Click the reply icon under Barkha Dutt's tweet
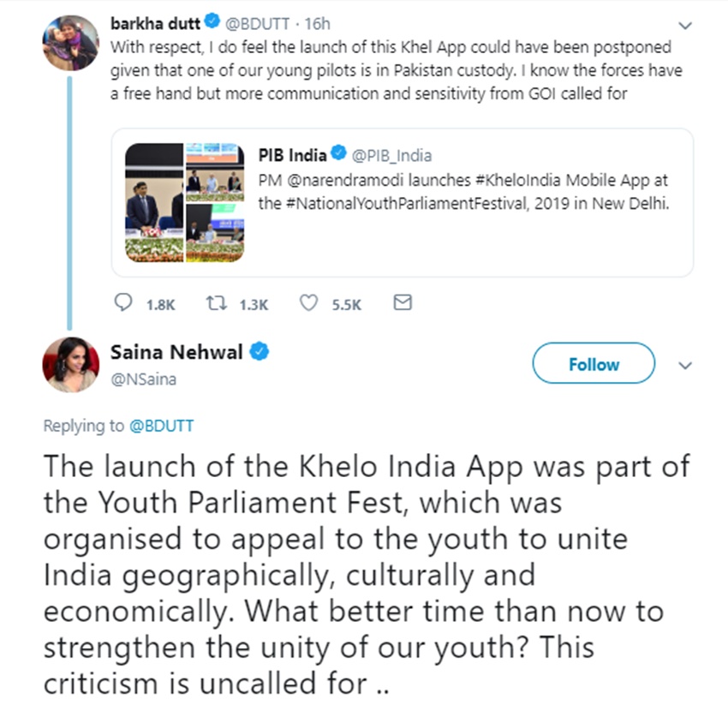728x716 pixels. point(124,303)
